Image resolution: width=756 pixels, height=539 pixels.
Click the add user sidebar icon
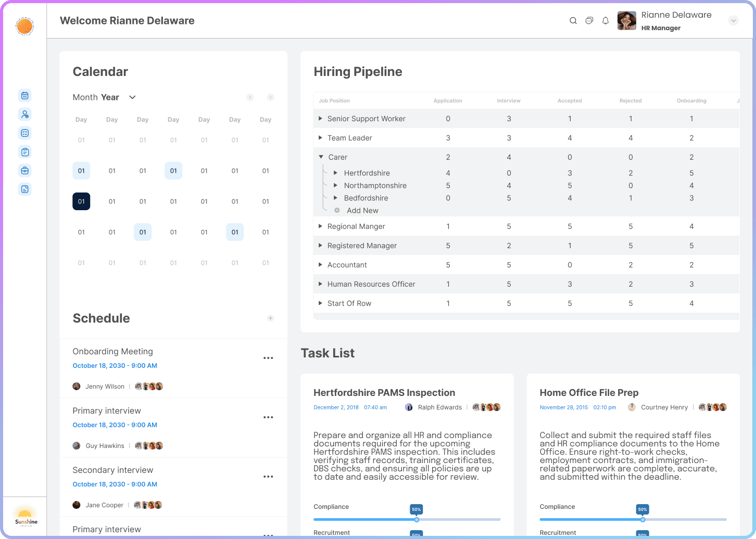tap(24, 114)
